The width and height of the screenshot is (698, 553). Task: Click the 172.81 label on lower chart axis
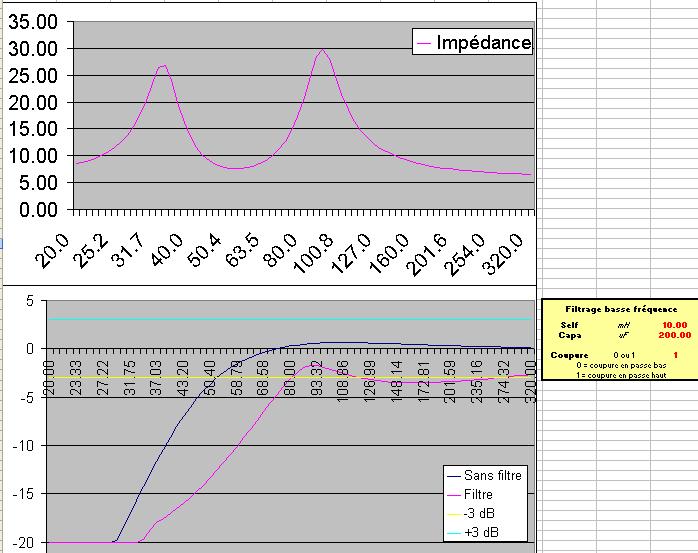click(x=423, y=381)
